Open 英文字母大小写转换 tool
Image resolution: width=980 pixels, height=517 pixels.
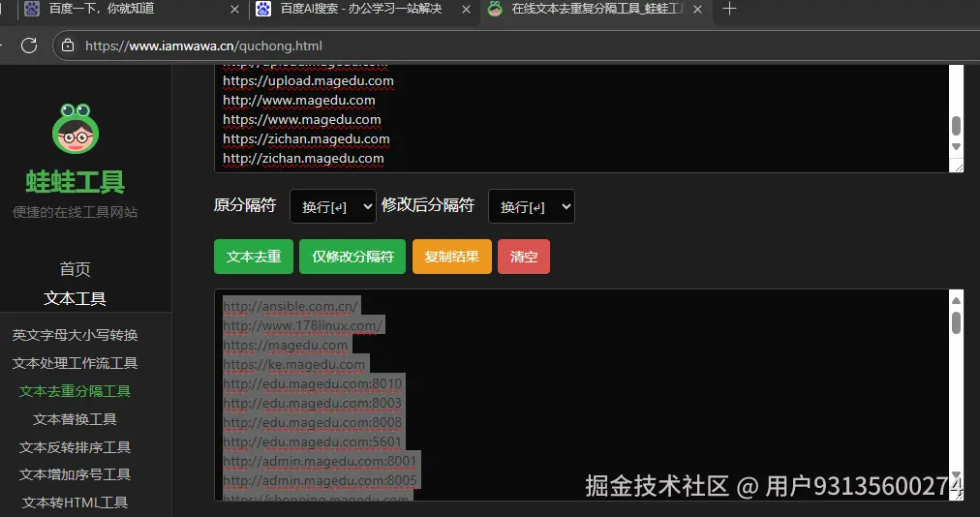pos(75,335)
